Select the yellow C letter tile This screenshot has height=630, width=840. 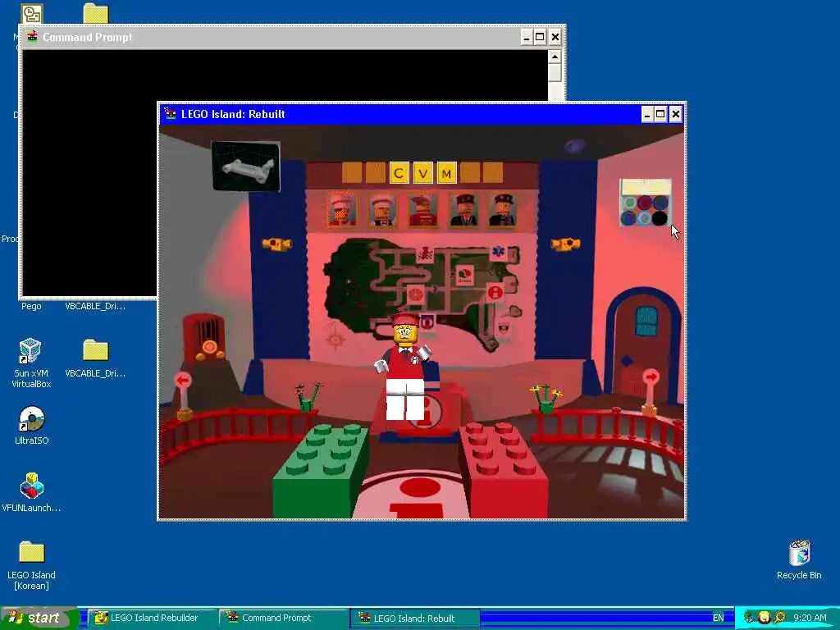point(399,173)
